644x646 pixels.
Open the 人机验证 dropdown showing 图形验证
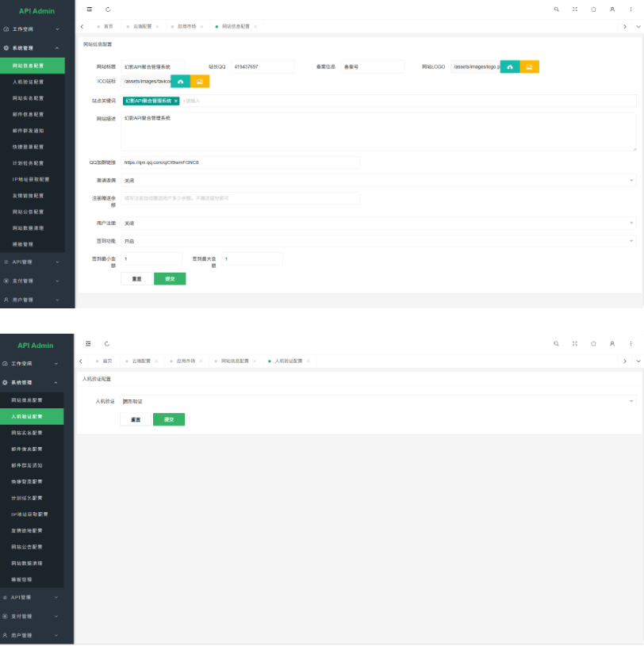point(379,402)
